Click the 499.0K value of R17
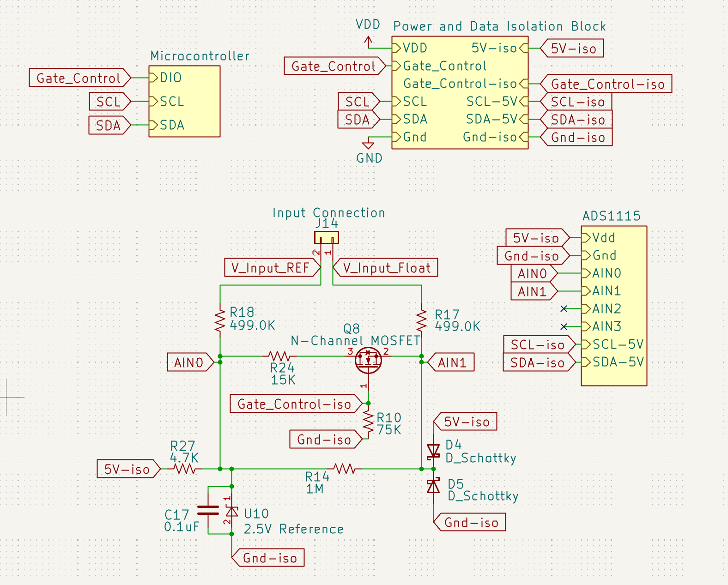 (x=457, y=326)
